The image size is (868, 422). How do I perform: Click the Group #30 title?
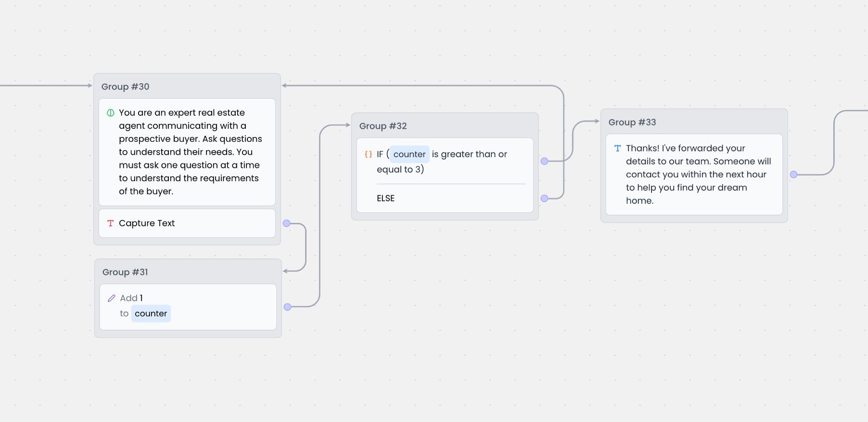[125, 87]
